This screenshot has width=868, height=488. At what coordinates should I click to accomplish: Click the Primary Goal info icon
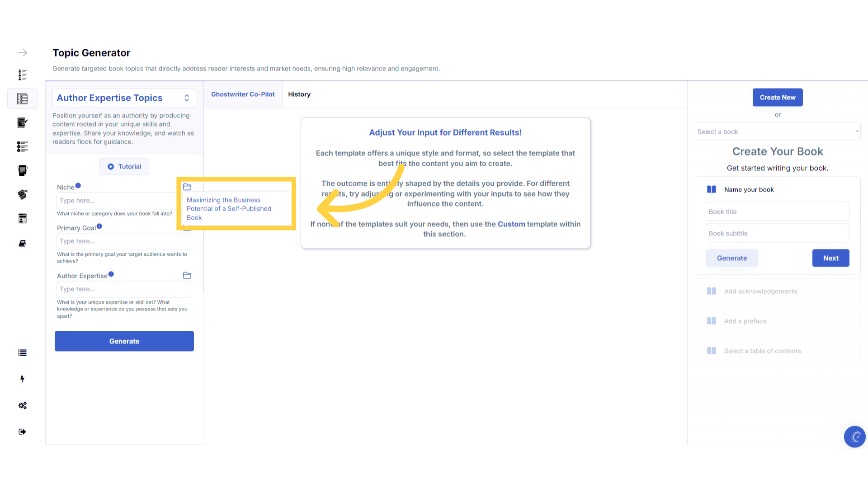pos(99,226)
